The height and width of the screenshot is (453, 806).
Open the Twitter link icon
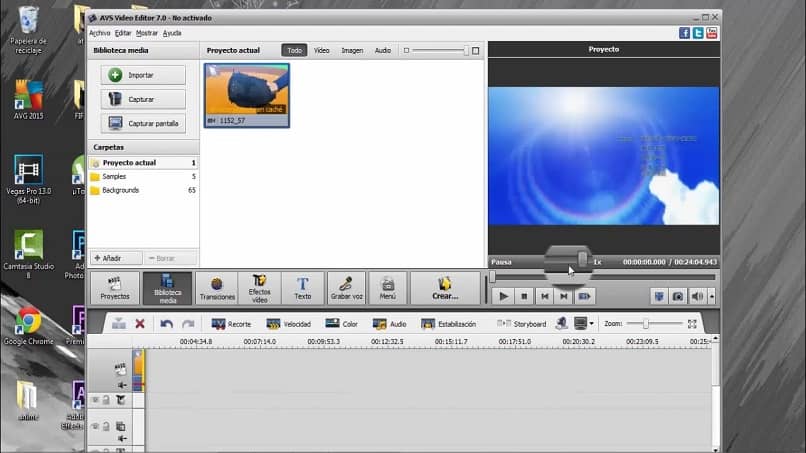tap(698, 33)
